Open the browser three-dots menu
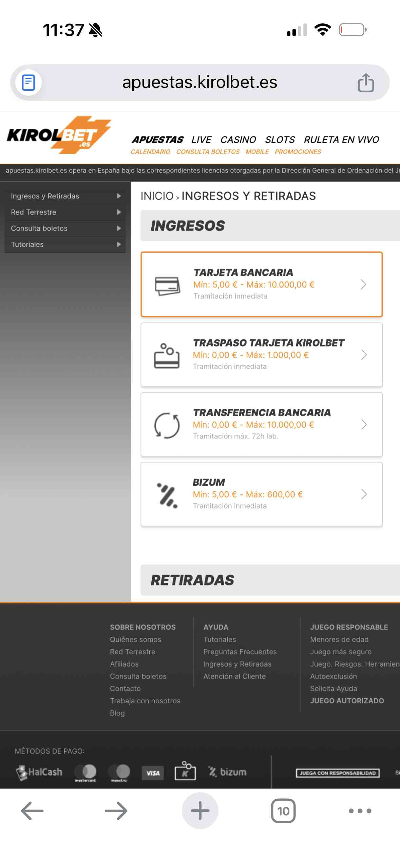 [x=360, y=811]
